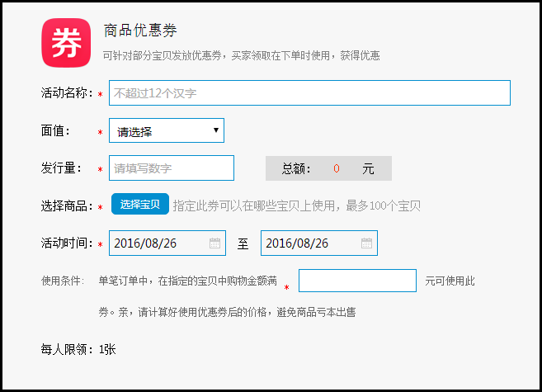Screen dimensions: 542x392
Task: Click the 使用条件 label
Action: [63, 281]
